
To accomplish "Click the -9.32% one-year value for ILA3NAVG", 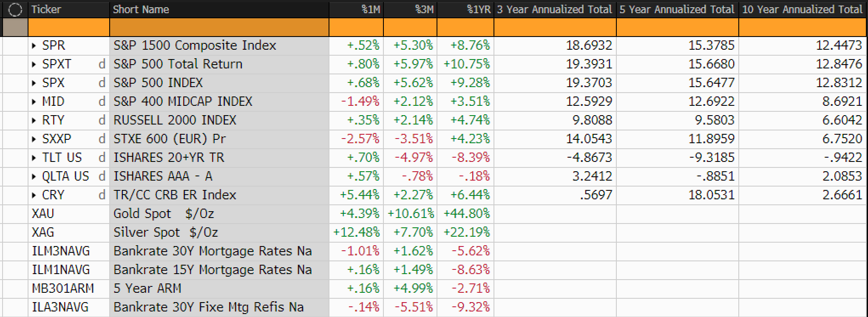I will 471,307.
